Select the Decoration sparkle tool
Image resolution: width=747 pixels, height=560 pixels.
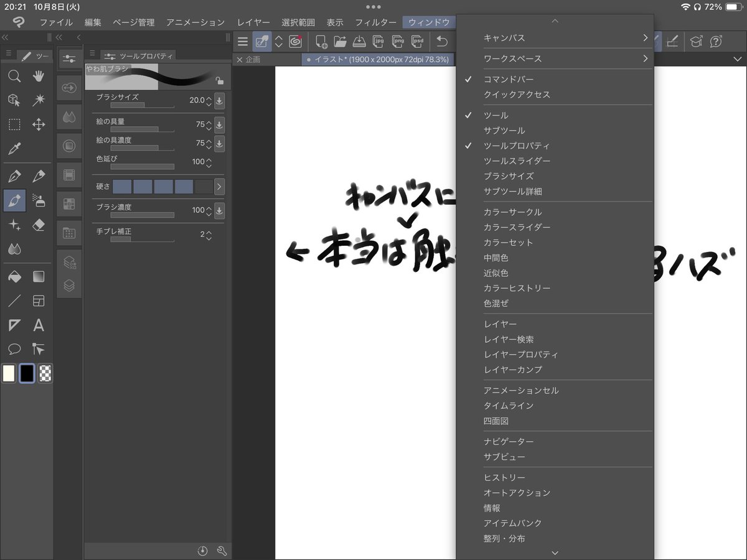(x=14, y=225)
